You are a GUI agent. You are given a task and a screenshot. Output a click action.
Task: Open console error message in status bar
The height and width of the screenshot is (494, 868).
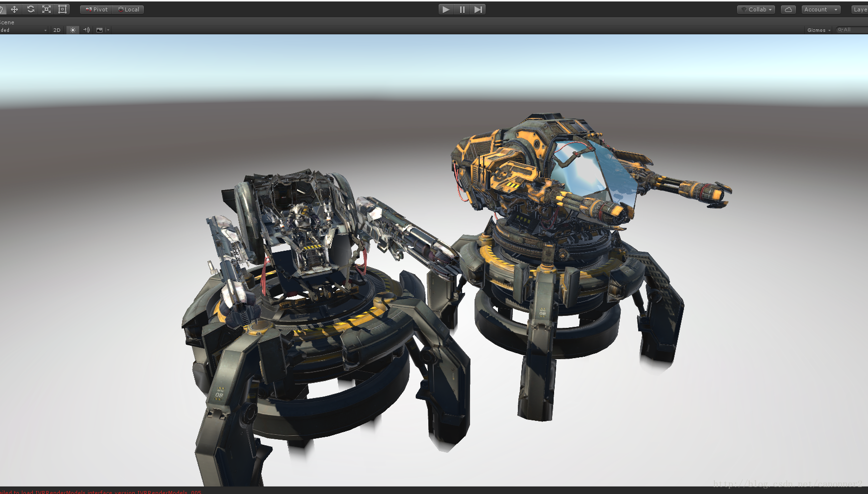101,492
